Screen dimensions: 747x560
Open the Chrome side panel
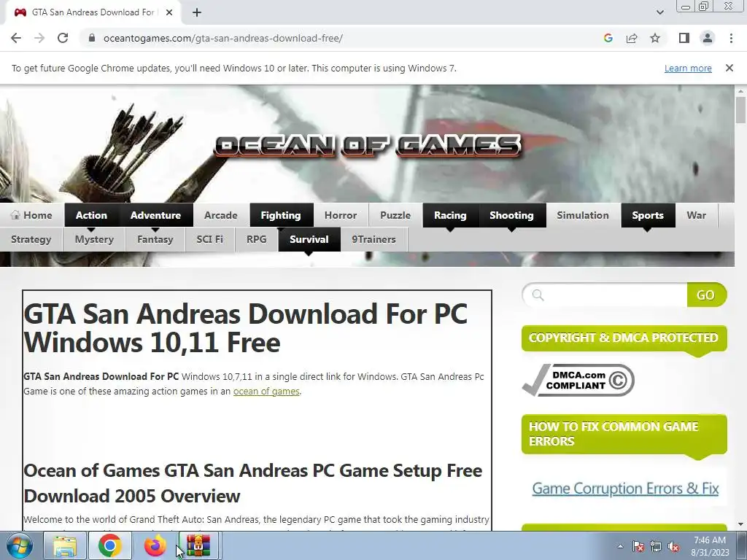[x=684, y=38]
